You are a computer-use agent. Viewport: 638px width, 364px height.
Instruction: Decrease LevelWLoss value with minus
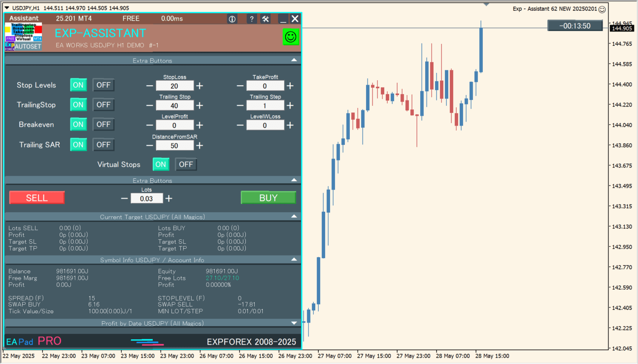tap(240, 125)
